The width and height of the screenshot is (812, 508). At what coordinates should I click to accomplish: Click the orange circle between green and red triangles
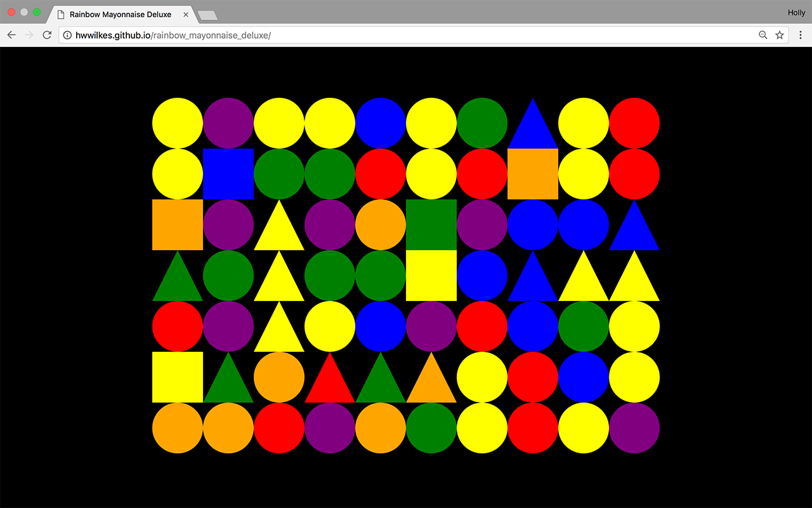click(x=279, y=377)
